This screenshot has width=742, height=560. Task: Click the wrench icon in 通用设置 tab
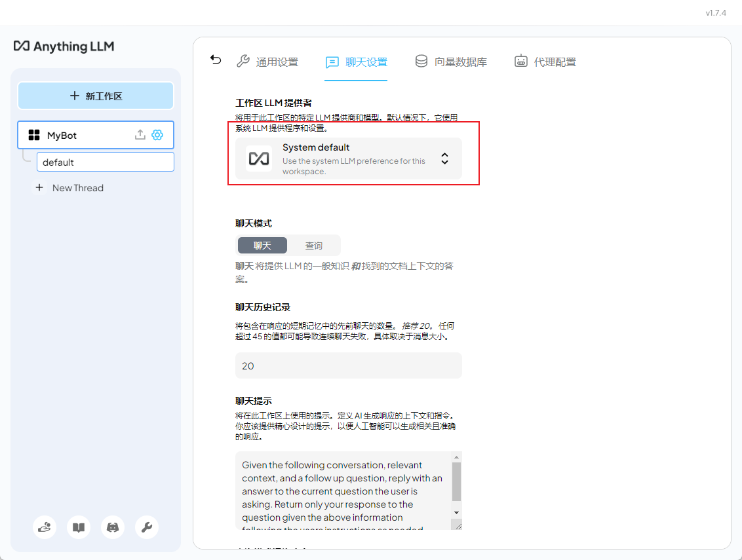pyautogui.click(x=243, y=61)
